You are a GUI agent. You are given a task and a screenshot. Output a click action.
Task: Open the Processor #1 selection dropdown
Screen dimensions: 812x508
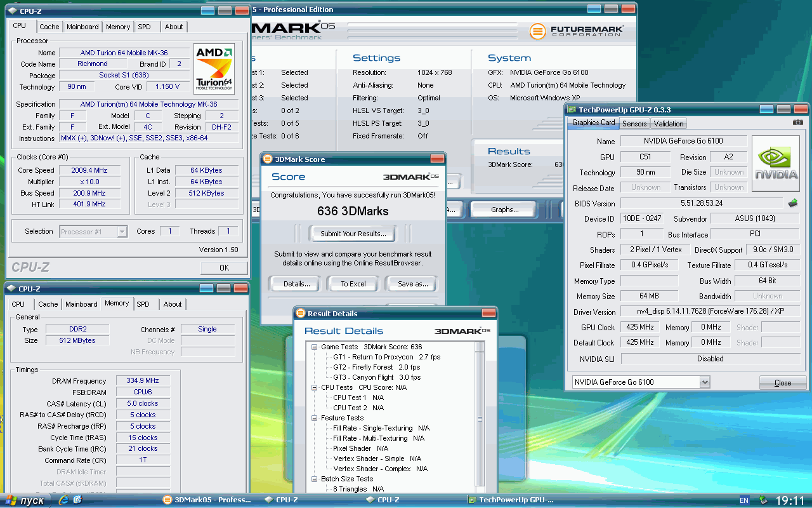[122, 232]
